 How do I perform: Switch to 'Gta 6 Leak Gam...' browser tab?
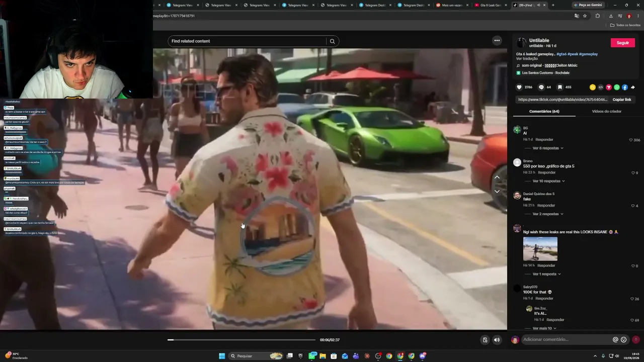(491, 5)
